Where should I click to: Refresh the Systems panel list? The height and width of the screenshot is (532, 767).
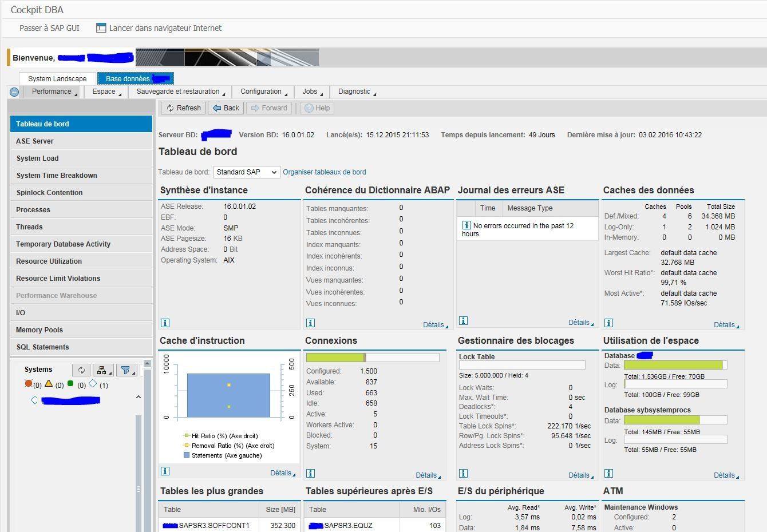81,370
